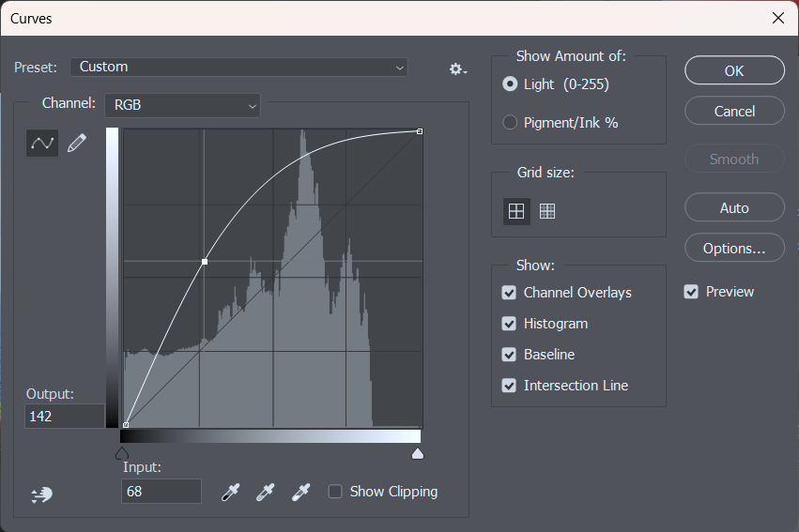
Task: Toggle Channel Overlays checkbox
Action: click(509, 293)
